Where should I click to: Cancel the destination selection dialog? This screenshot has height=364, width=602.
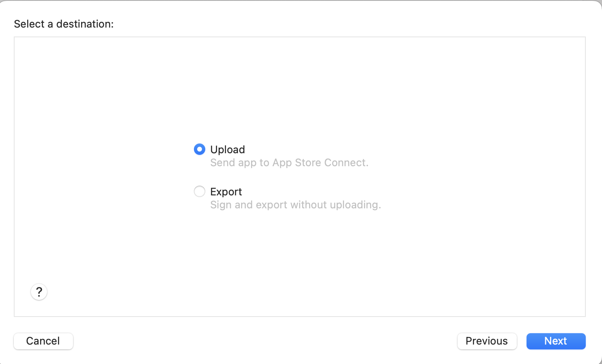pyautogui.click(x=43, y=341)
